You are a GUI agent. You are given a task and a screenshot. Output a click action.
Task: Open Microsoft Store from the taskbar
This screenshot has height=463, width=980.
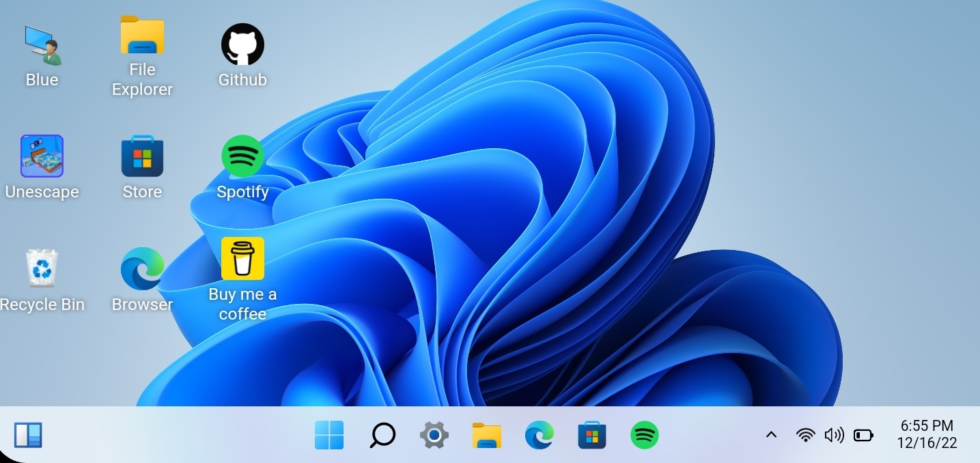coord(592,435)
